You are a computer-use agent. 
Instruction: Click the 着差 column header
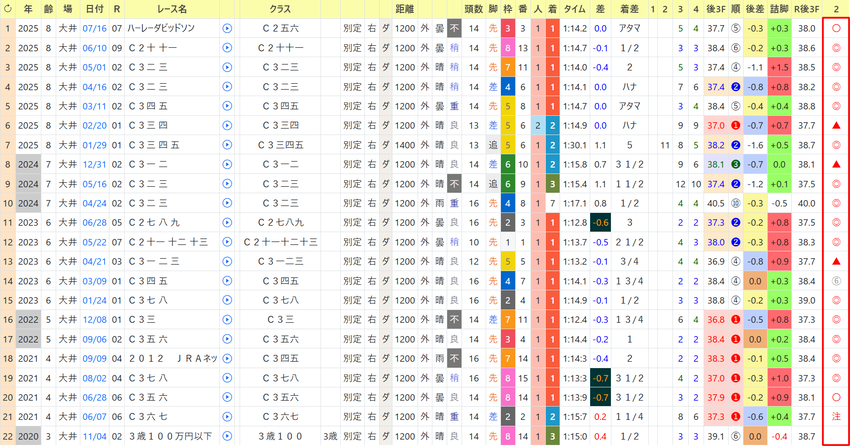point(629,9)
